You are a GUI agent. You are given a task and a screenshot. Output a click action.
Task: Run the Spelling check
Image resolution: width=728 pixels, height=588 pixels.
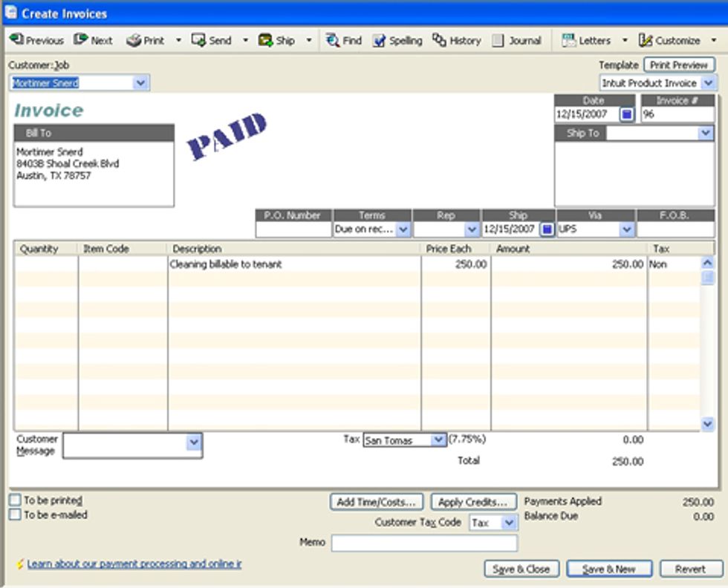click(397, 40)
